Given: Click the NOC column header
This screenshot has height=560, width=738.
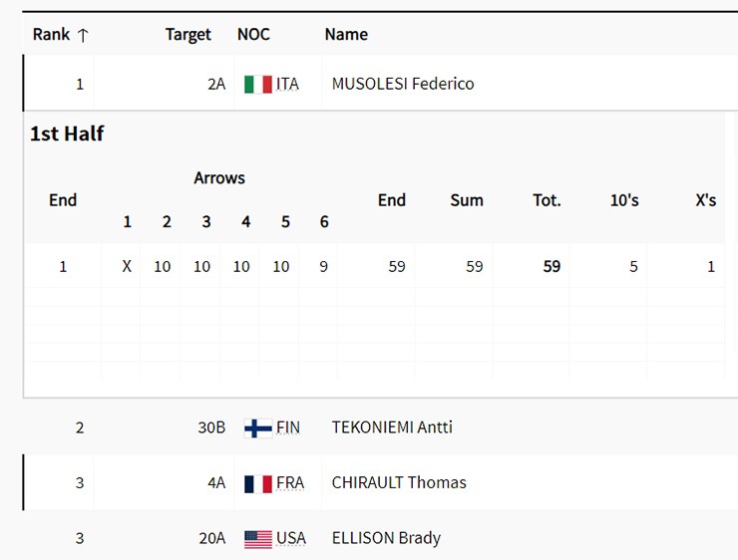Looking at the screenshot, I should (x=253, y=35).
